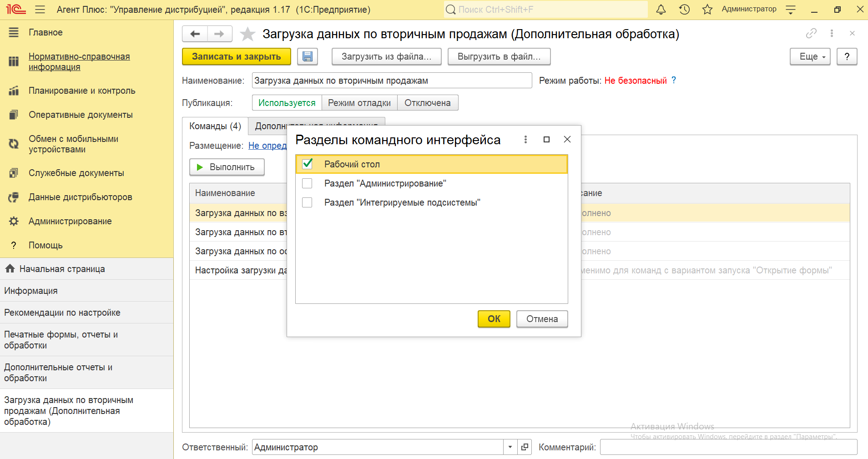
Task: Open the help question mark button
Action: (847, 56)
